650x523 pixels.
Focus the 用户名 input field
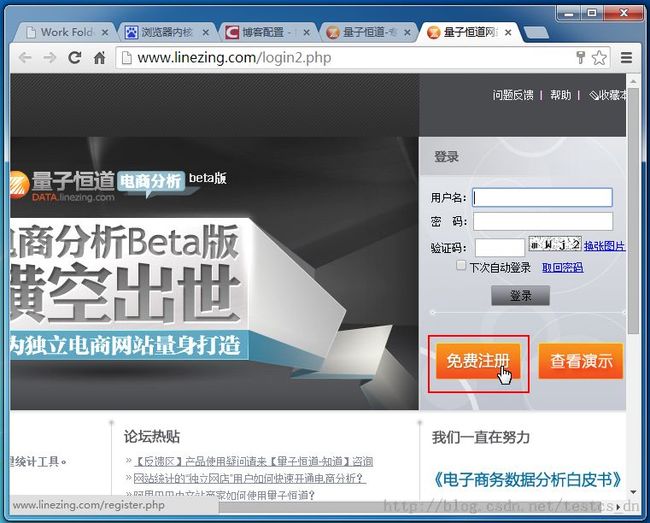click(543, 197)
